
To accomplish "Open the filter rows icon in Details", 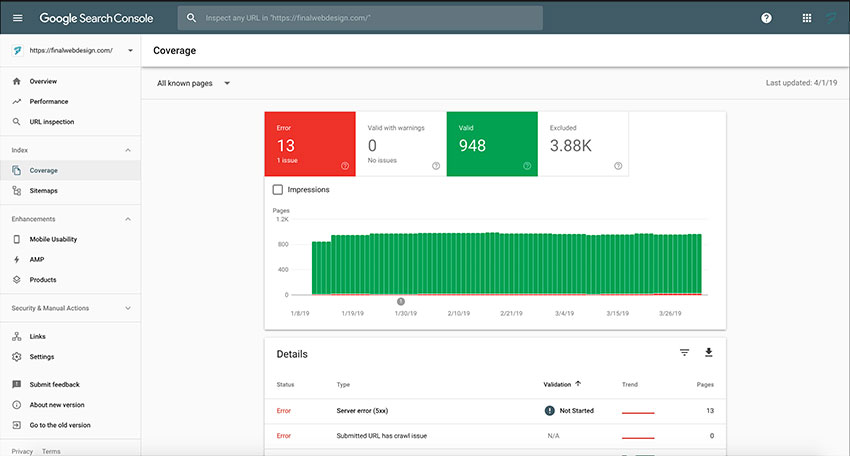I will point(685,353).
